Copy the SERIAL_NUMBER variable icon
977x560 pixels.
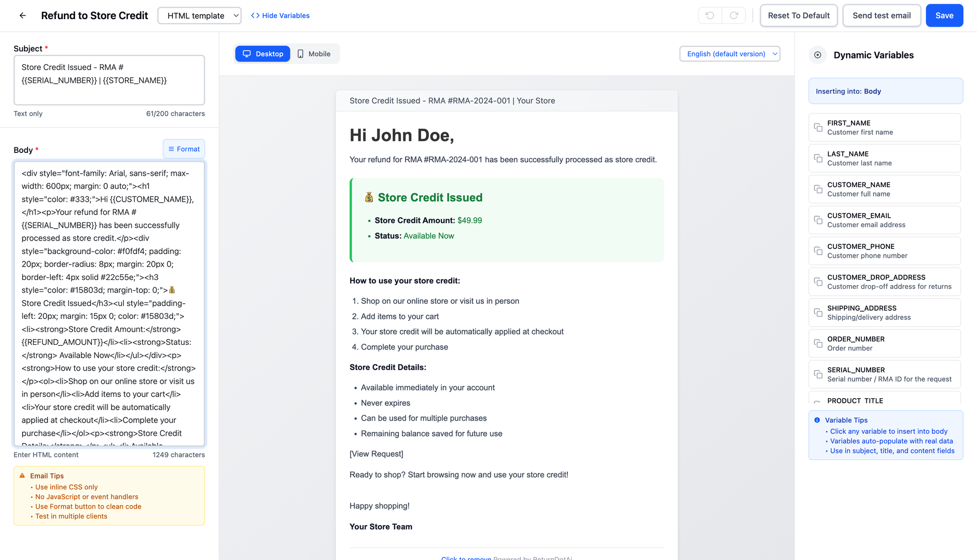pos(818,374)
